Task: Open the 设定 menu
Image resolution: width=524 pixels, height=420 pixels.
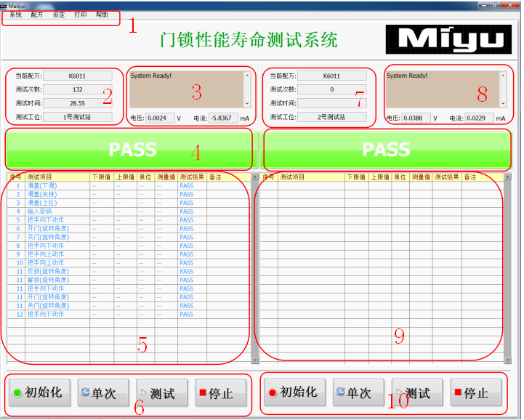Action: click(x=59, y=15)
